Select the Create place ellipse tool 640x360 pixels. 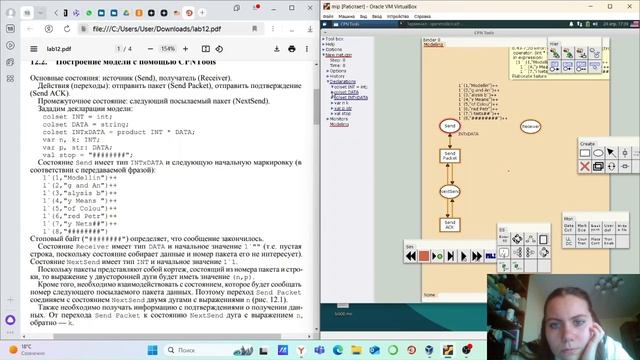click(x=598, y=153)
